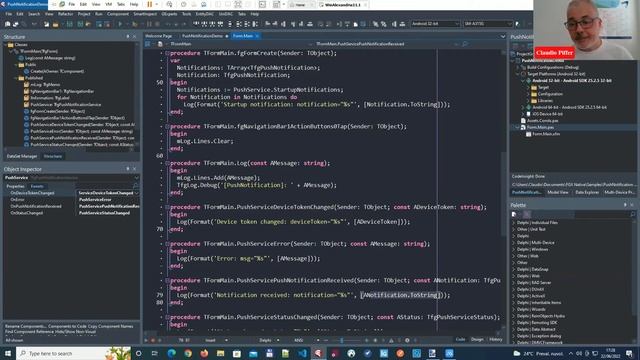Open the Run menu

tap(99, 14)
